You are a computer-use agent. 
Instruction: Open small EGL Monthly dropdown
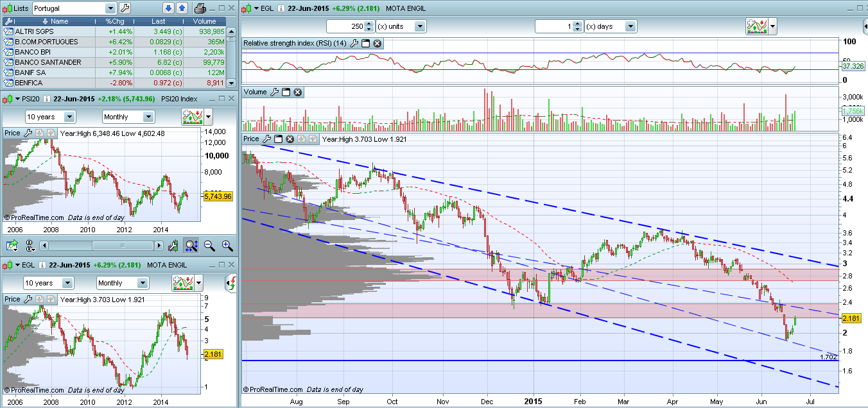[x=143, y=283]
